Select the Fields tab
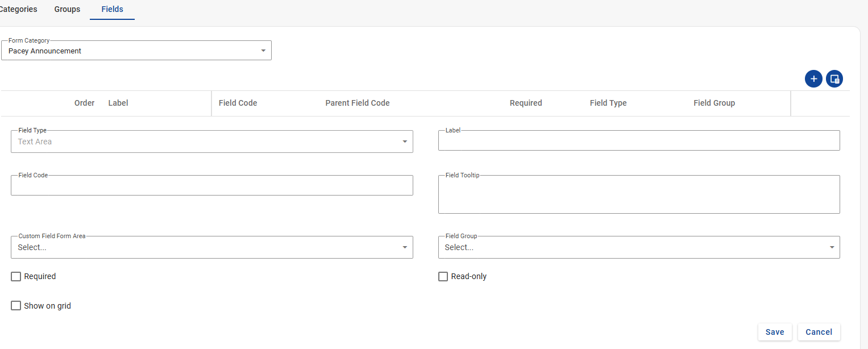The width and height of the screenshot is (868, 349). tap(112, 9)
